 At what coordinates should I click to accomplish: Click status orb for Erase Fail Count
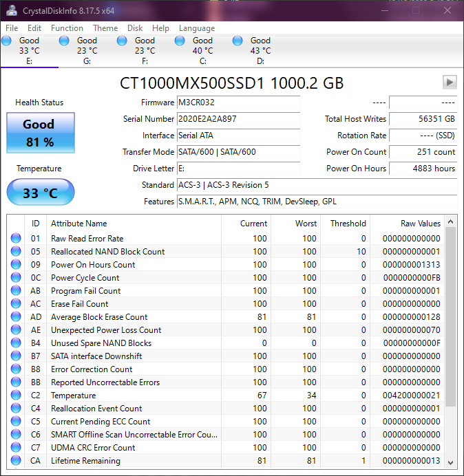coord(16,303)
